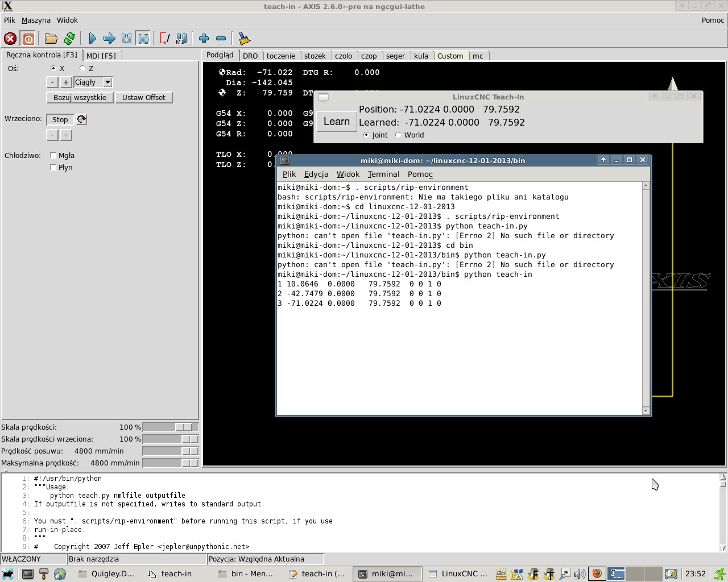Zoom out with the minus icon

pyautogui.click(x=221, y=39)
